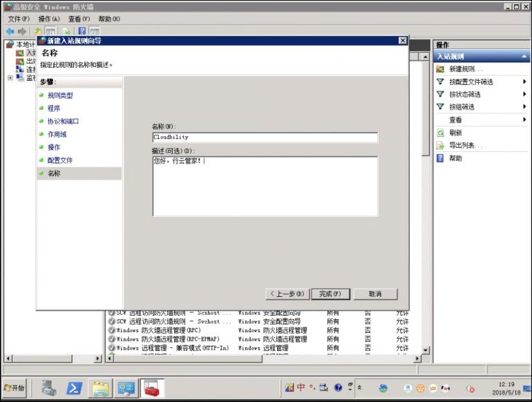Viewport: 532px width, 402px height.
Task: Open the 操作(A) menu
Action: [49, 19]
